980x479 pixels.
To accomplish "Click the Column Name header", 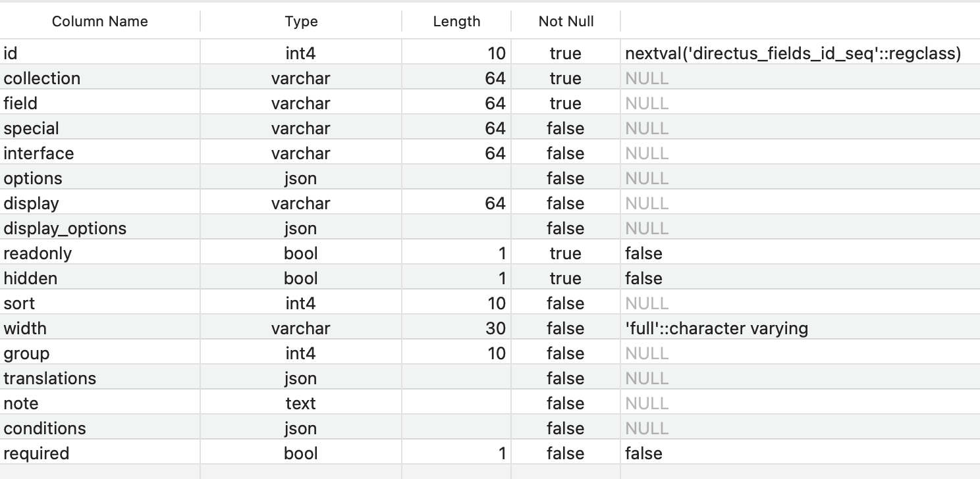I will point(100,21).
